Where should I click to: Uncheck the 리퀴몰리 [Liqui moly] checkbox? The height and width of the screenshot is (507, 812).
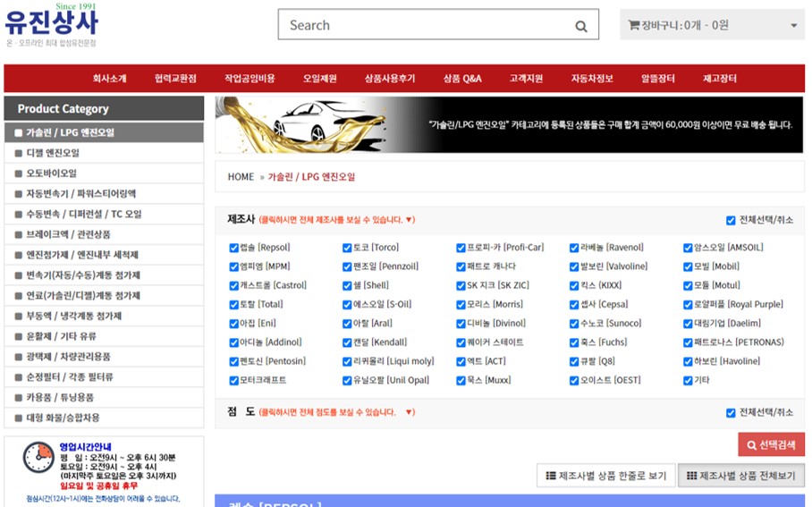tap(347, 361)
